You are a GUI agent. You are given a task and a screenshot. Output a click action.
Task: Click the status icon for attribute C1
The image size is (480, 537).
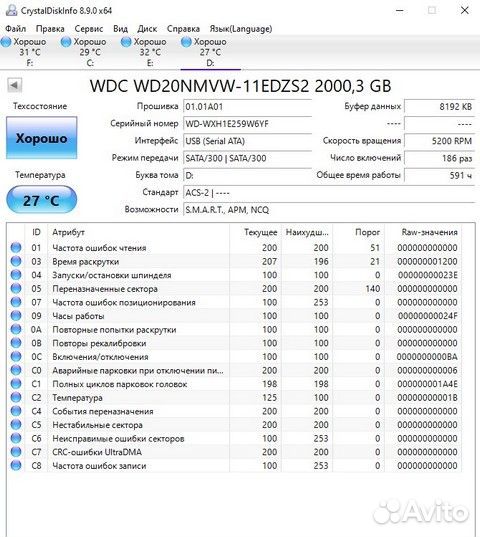(x=16, y=384)
